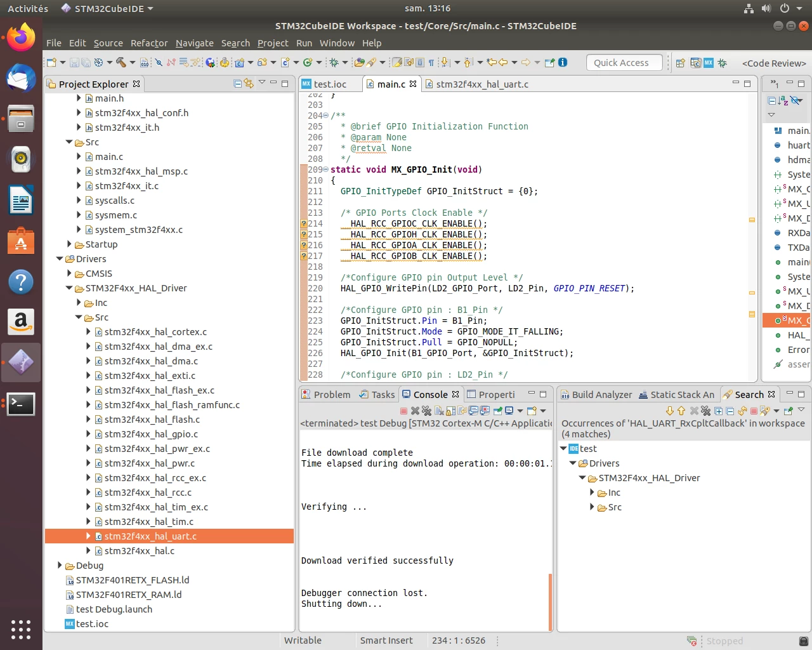Viewport: 812px width, 650px height.
Task: Expand the Debug folder in Project Explorer
Action: (x=60, y=565)
